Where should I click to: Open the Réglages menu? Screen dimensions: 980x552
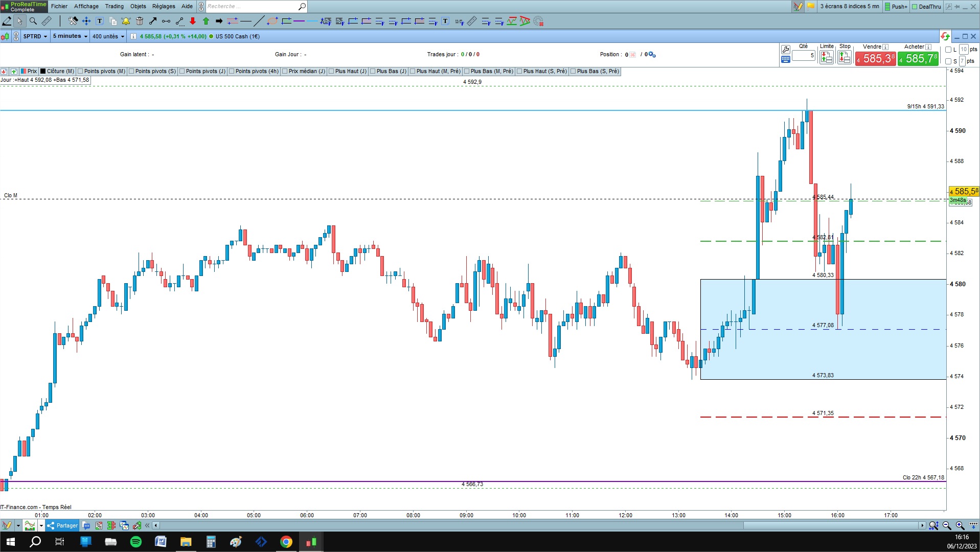click(164, 6)
